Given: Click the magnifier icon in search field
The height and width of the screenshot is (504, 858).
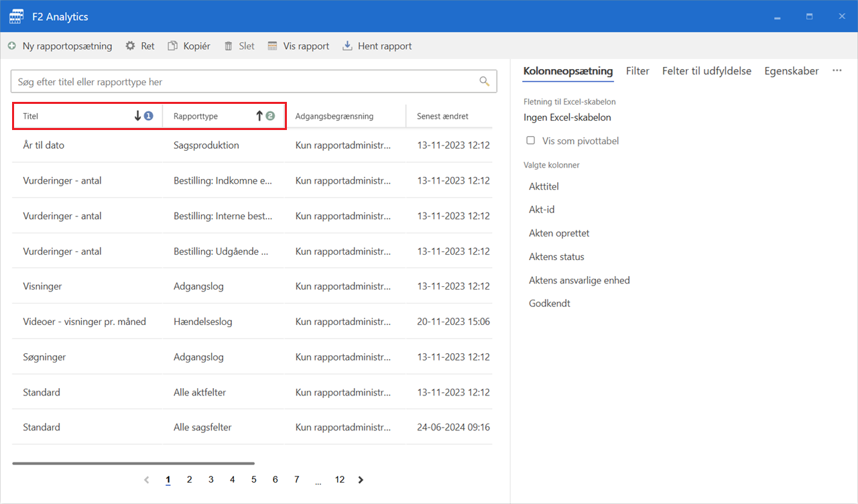Looking at the screenshot, I should pyautogui.click(x=484, y=82).
